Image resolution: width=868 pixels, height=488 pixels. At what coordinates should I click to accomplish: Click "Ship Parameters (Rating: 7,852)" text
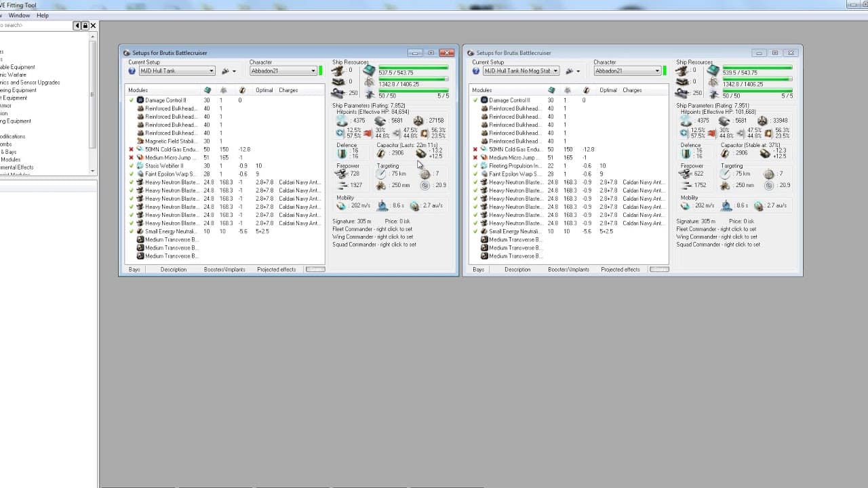click(369, 105)
